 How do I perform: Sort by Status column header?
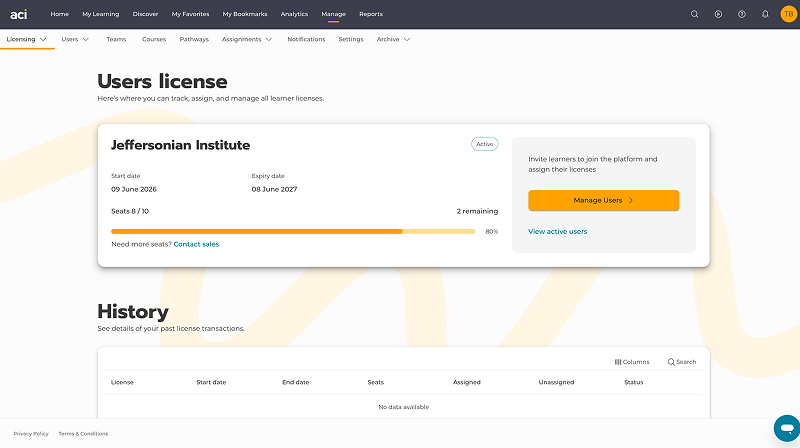point(634,382)
